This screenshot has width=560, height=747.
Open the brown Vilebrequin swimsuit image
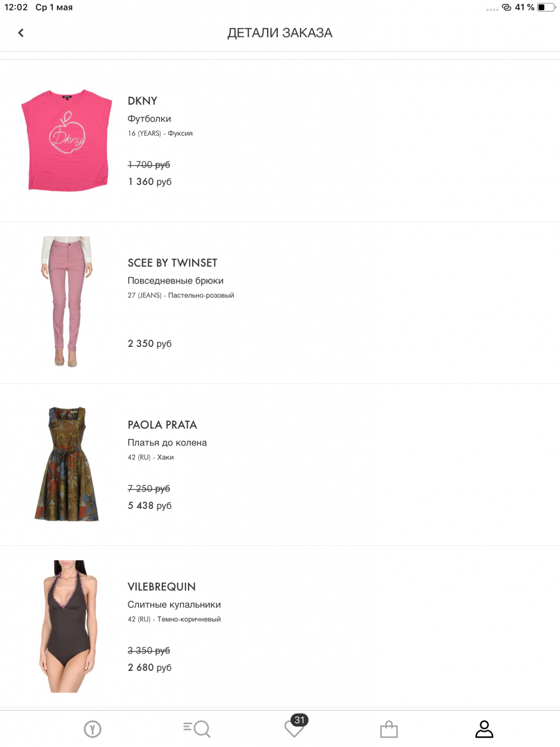68,626
